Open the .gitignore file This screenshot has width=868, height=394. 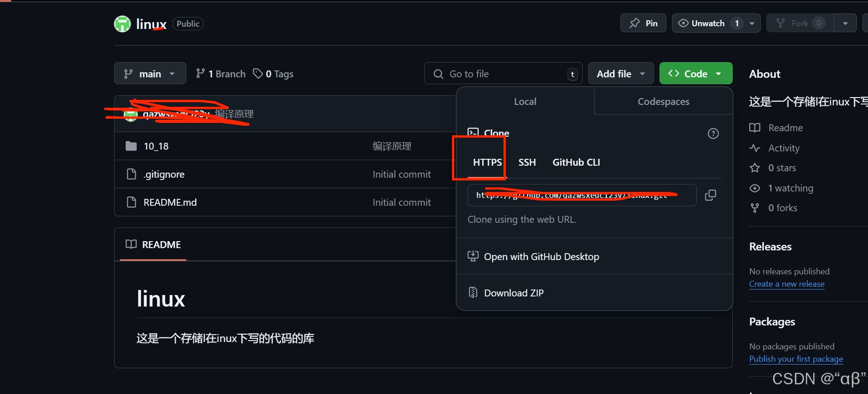164,174
